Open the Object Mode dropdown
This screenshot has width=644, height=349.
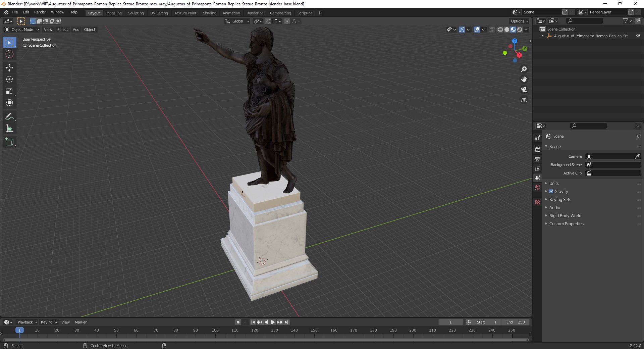(x=22, y=30)
